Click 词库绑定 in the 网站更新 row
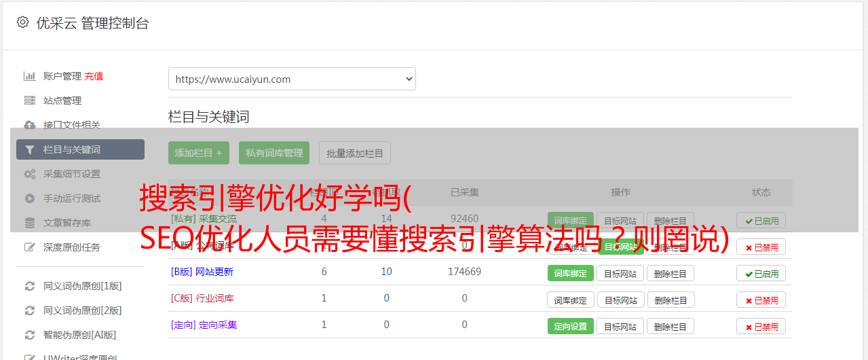The image size is (868, 360). click(x=571, y=273)
